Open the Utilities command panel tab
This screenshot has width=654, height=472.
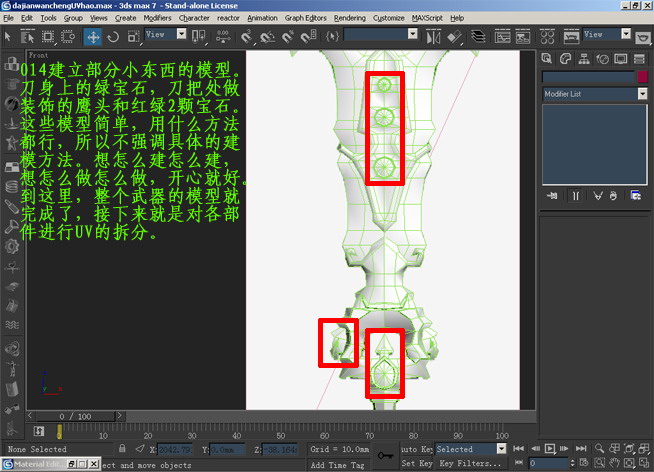tap(640, 57)
